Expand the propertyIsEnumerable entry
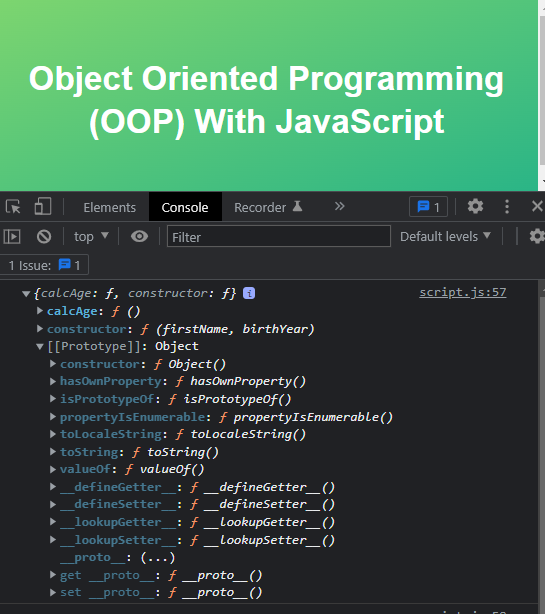This screenshot has height=614, width=545. pos(52,417)
